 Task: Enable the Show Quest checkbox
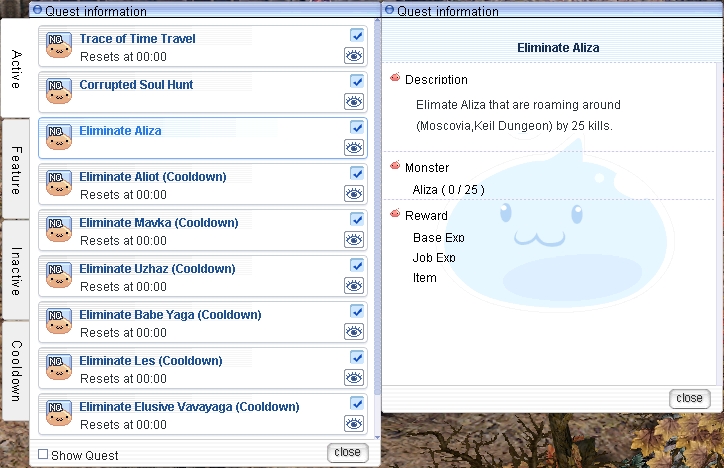coord(43,455)
